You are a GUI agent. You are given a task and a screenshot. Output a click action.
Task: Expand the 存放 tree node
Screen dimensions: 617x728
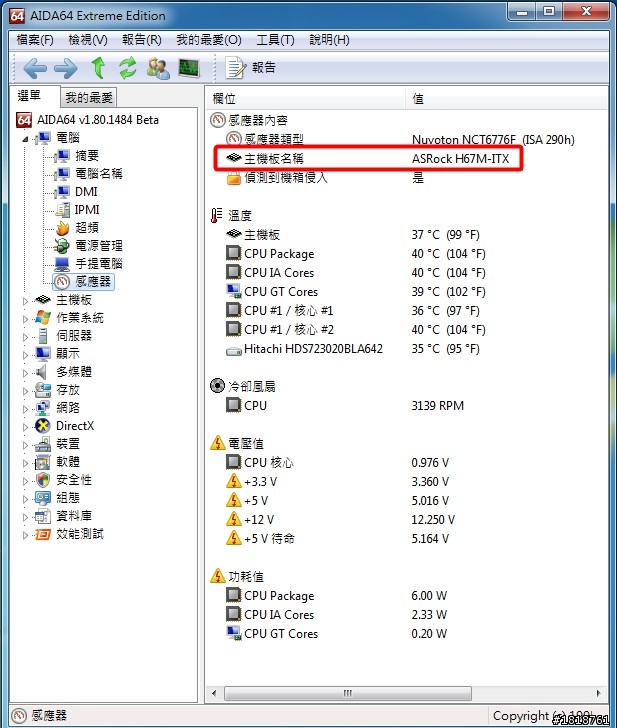pos(25,391)
